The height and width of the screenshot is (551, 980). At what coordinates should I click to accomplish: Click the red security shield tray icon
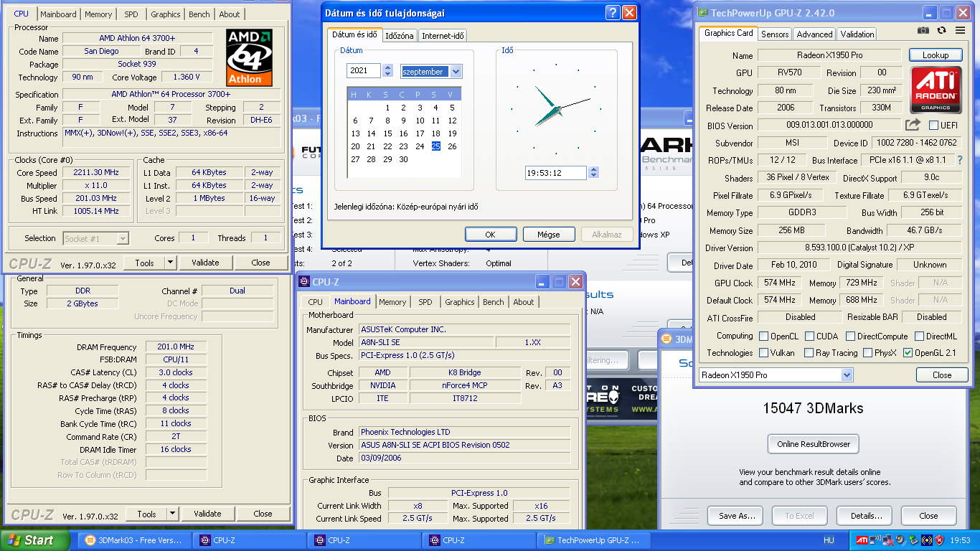[x=939, y=540]
